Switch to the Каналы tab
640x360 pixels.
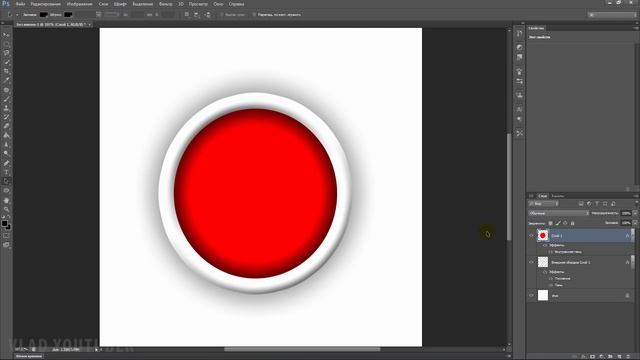[x=558, y=196]
